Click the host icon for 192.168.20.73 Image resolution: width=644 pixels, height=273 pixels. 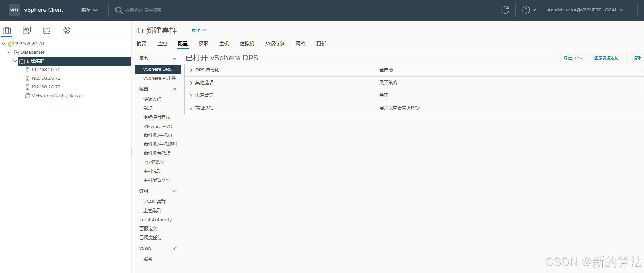click(28, 87)
